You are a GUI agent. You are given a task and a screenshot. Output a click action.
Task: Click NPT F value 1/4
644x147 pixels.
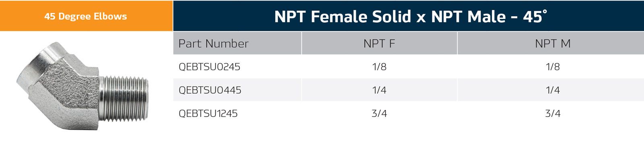click(x=380, y=90)
